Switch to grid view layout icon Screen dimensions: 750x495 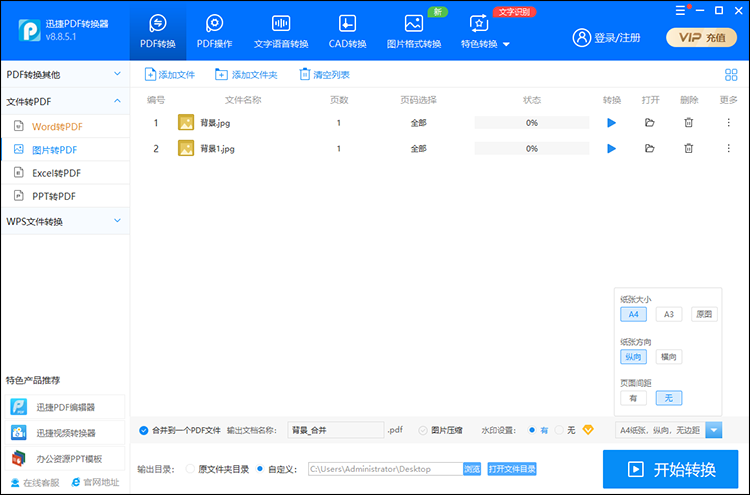731,75
